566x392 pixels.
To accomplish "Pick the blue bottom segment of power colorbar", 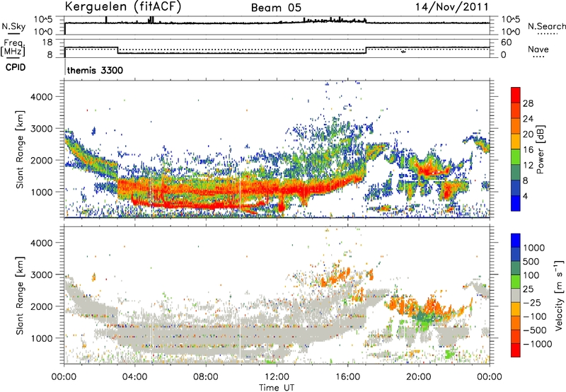I will coord(516,204).
